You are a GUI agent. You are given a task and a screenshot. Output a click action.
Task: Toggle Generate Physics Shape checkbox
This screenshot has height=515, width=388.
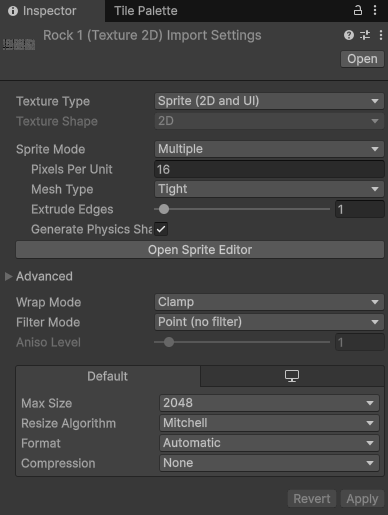pyautogui.click(x=161, y=229)
